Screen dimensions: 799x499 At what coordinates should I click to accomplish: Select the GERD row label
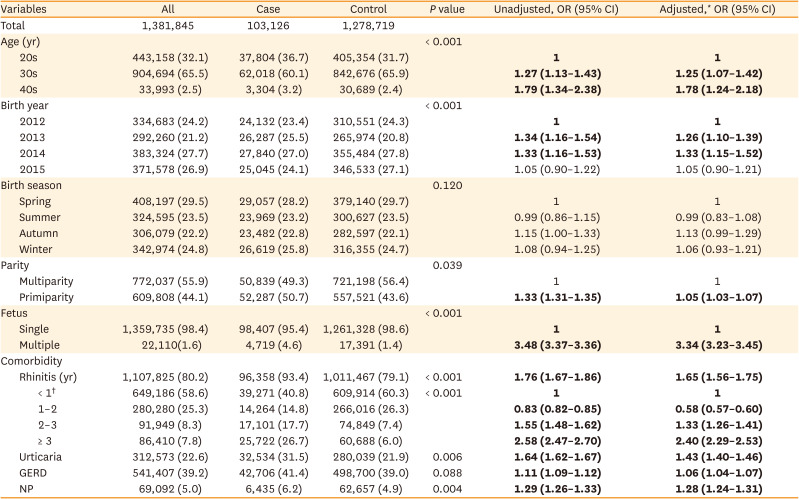click(x=36, y=473)
